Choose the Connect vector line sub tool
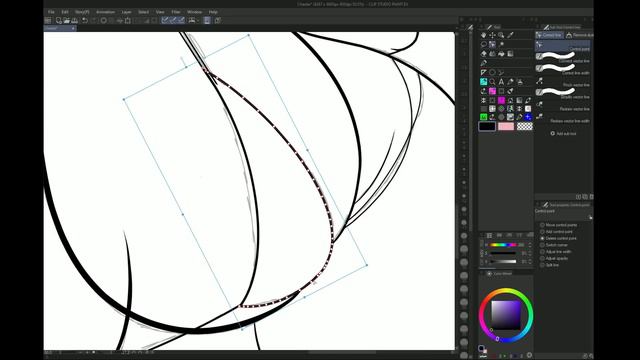The image size is (640, 360). tap(563, 58)
